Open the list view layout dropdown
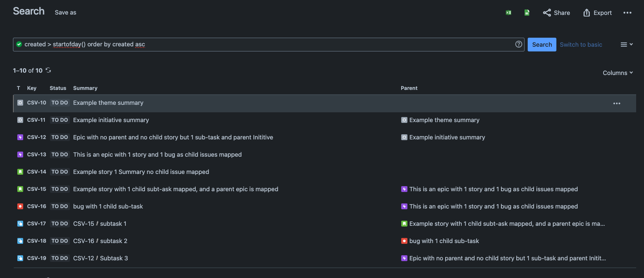The width and height of the screenshot is (644, 278). [626, 44]
